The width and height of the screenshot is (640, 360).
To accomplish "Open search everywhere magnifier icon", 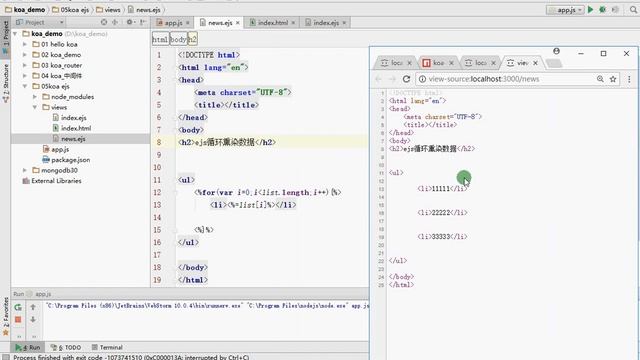I will [633, 9].
